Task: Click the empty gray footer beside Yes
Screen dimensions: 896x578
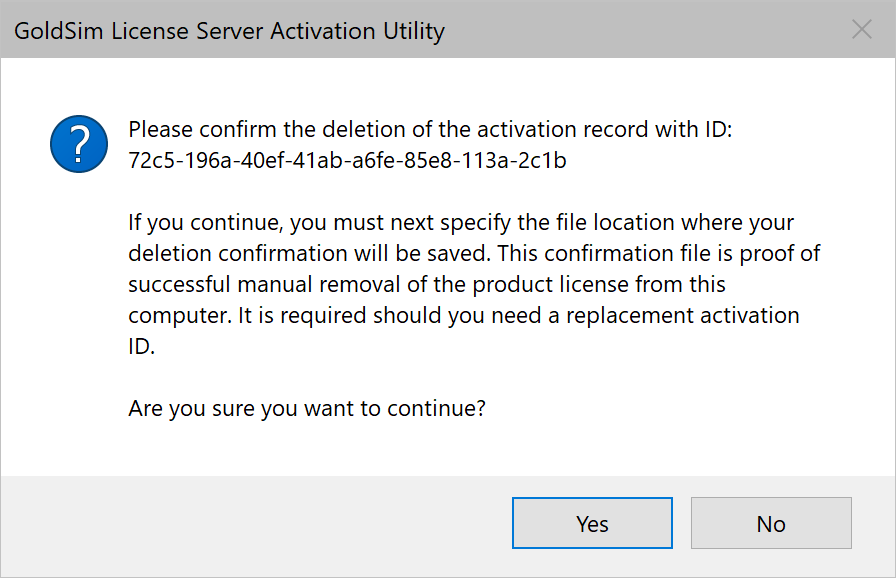Action: tap(256, 523)
